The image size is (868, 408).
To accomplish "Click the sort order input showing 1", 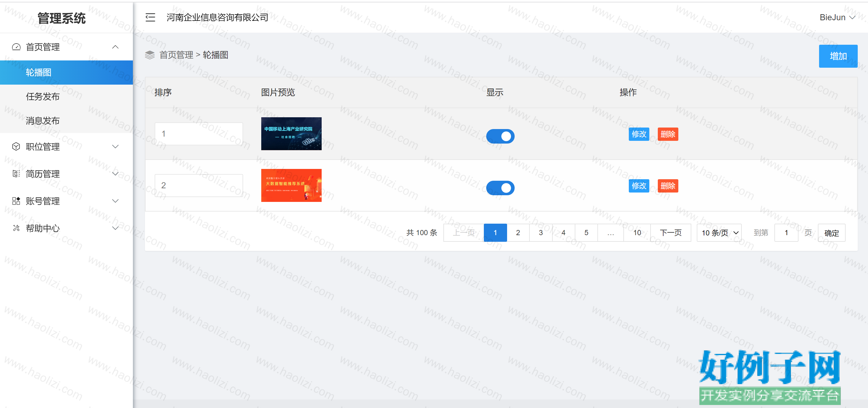I will [x=199, y=134].
